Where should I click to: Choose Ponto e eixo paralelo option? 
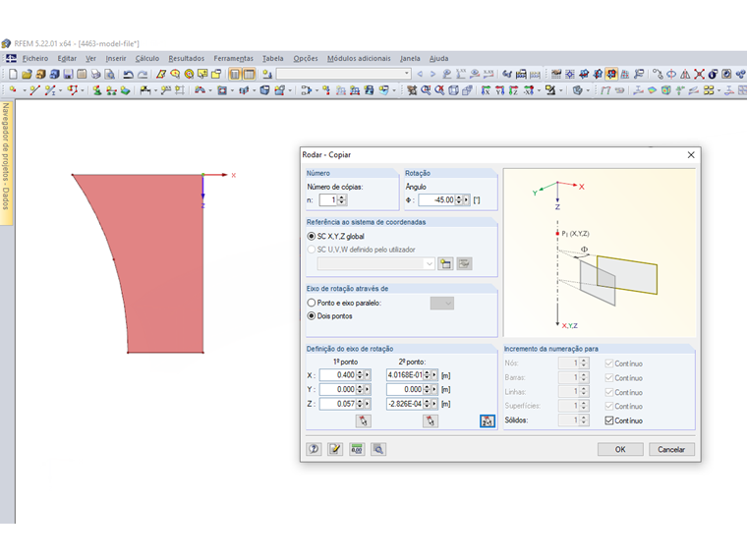[x=312, y=303]
